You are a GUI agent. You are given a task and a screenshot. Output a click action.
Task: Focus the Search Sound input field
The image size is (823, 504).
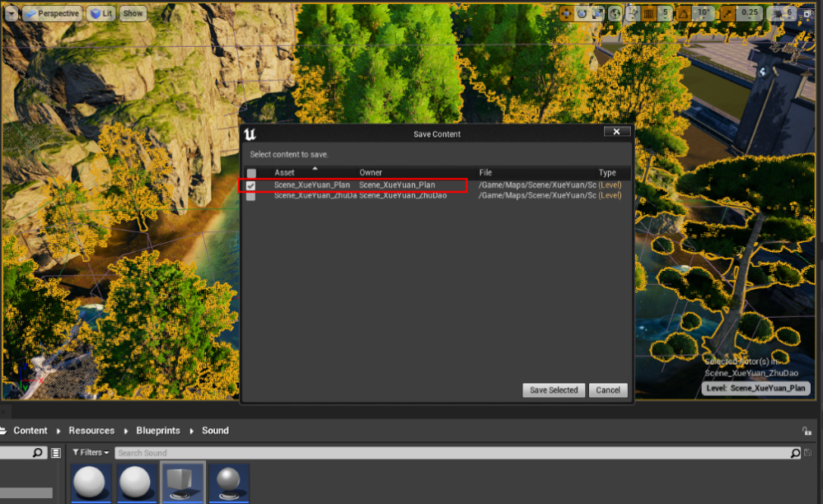[x=458, y=453]
